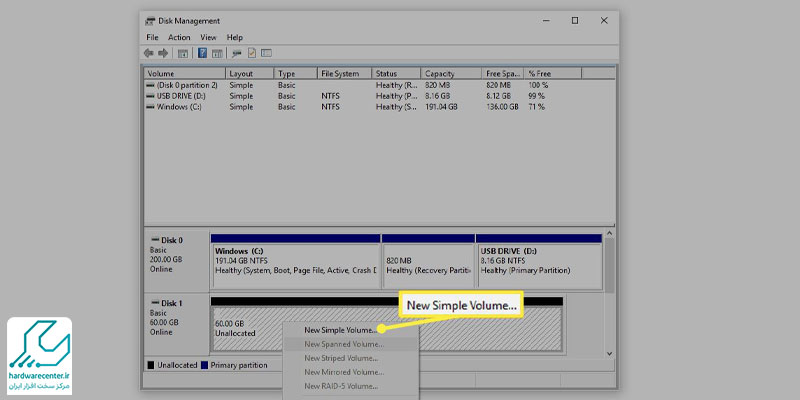This screenshot has height=400, width=800.
Task: Select the (Disk 0 partition 2) volume row
Action: point(380,85)
